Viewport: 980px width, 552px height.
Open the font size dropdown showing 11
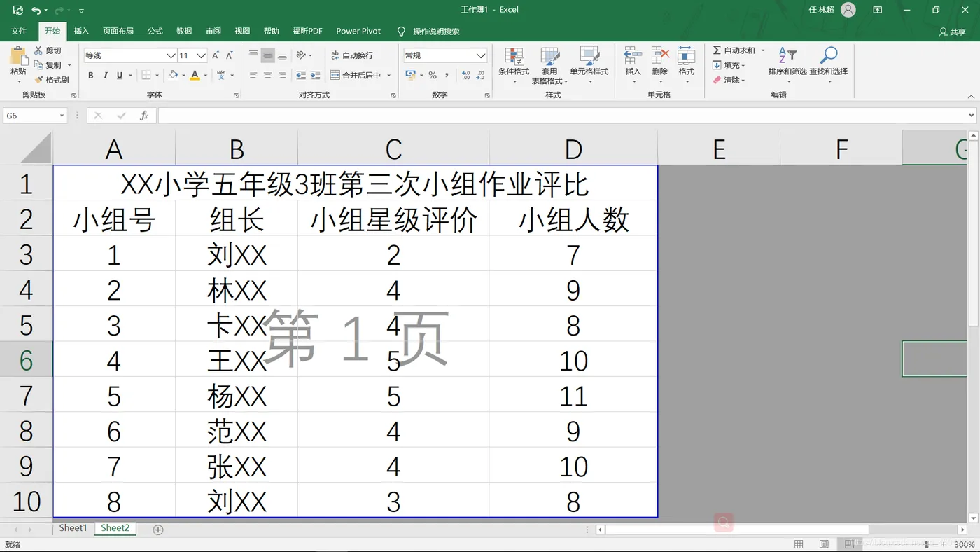tap(202, 55)
